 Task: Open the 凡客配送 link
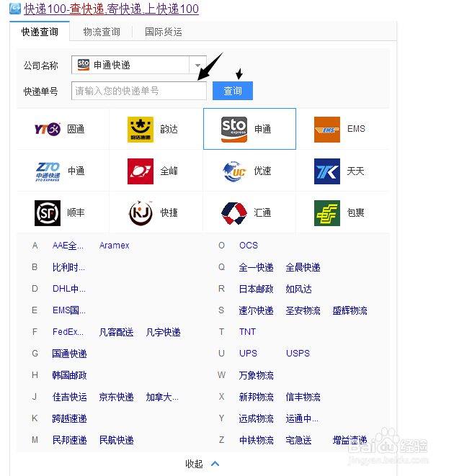pyautogui.click(x=117, y=332)
